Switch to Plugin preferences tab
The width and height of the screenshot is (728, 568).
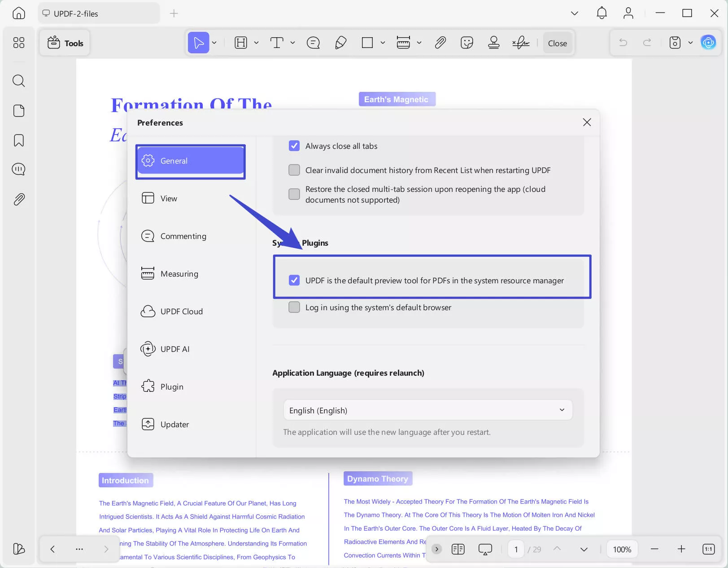191,386
